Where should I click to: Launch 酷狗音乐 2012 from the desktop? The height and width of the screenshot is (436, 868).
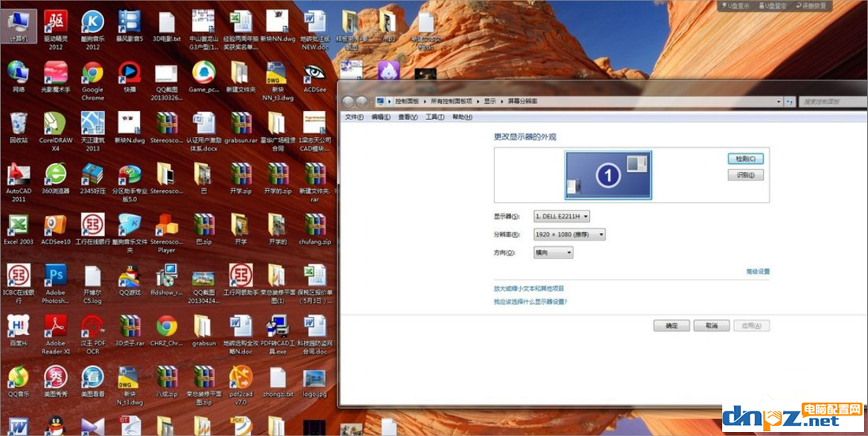pos(93,30)
